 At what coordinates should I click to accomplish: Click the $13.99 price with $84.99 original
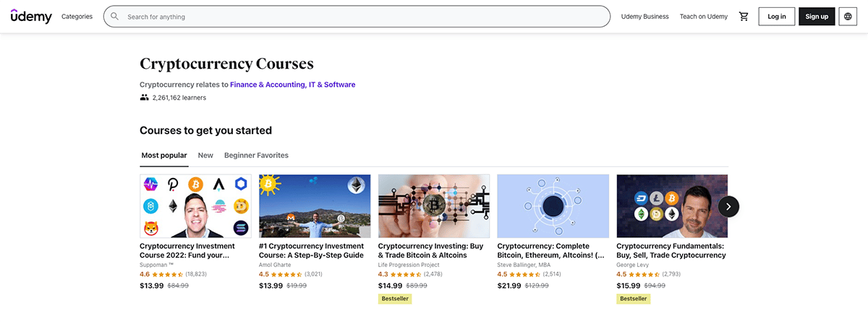[x=151, y=286]
